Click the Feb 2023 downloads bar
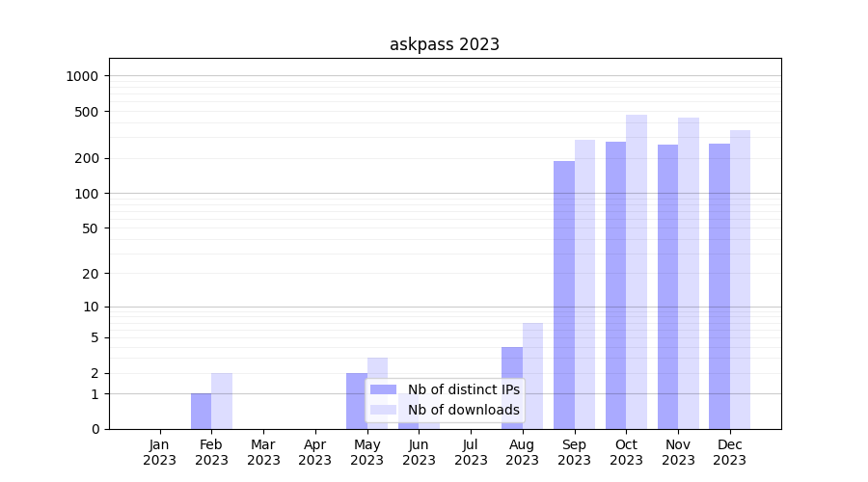868x482 pixels. pos(222,401)
